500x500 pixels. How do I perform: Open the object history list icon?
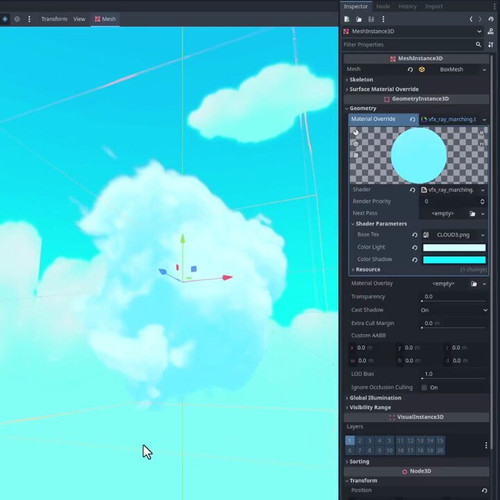pyautogui.click(x=491, y=19)
